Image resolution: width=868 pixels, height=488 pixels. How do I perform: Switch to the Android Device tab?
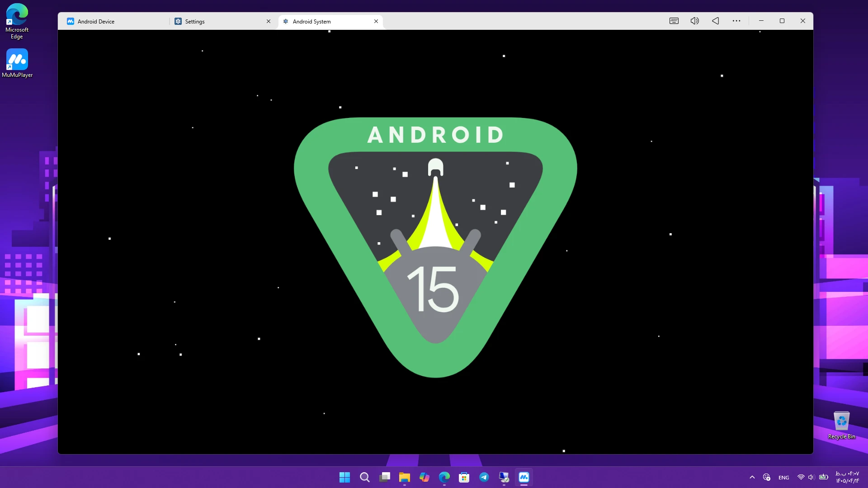point(96,21)
